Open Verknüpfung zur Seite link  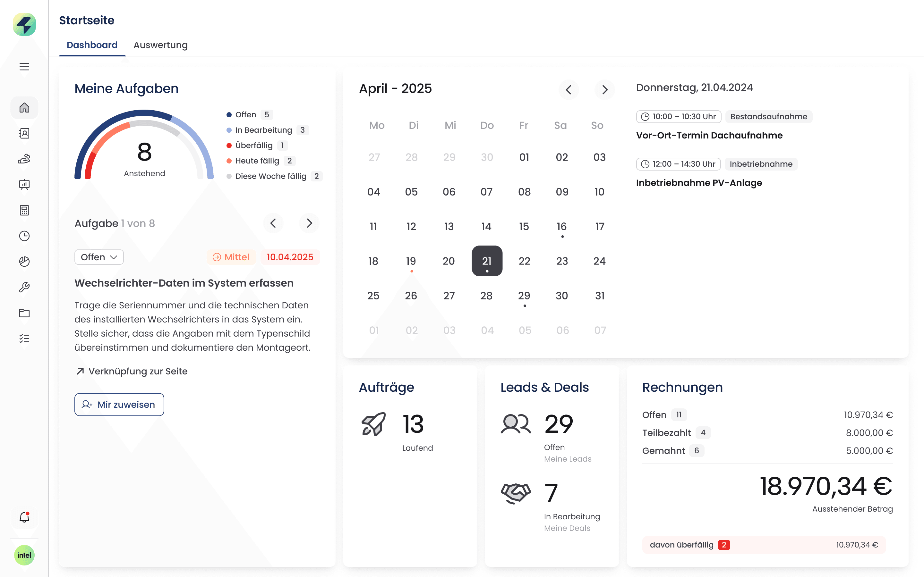pos(132,371)
